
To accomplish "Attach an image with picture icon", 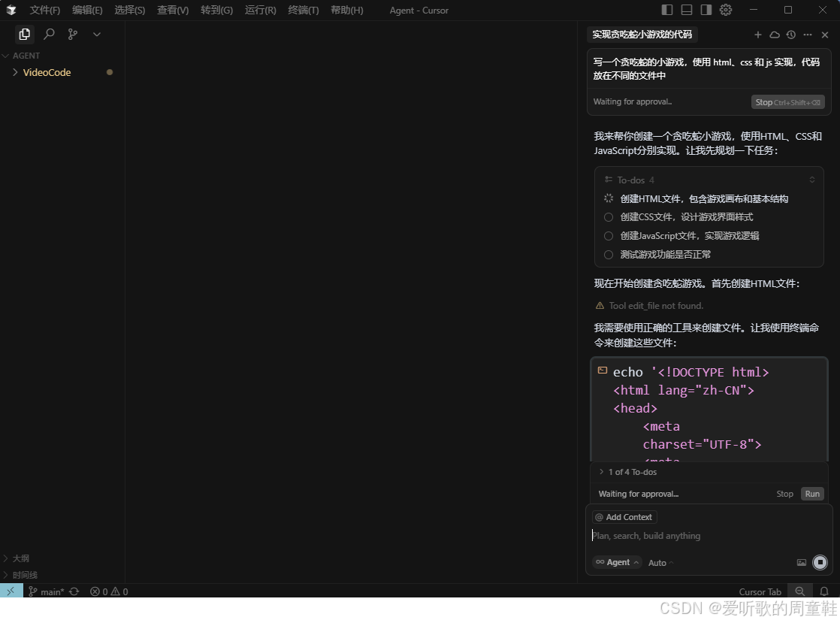I will (802, 562).
